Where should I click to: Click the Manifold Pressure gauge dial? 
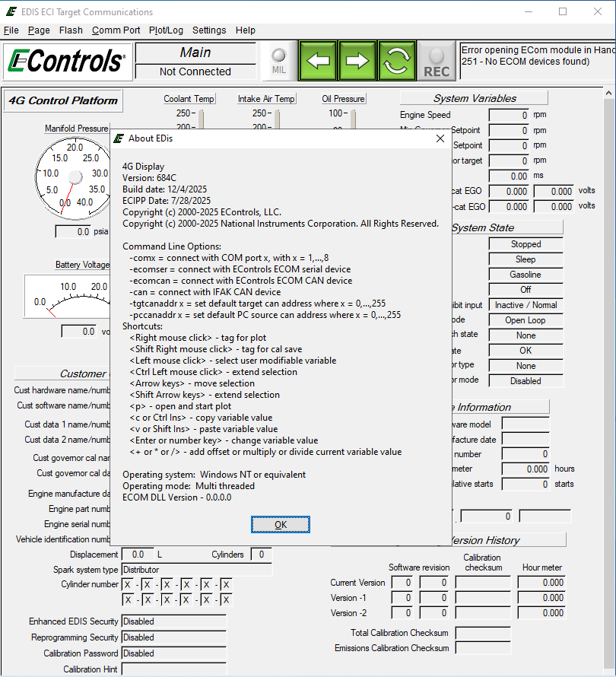[x=72, y=176]
